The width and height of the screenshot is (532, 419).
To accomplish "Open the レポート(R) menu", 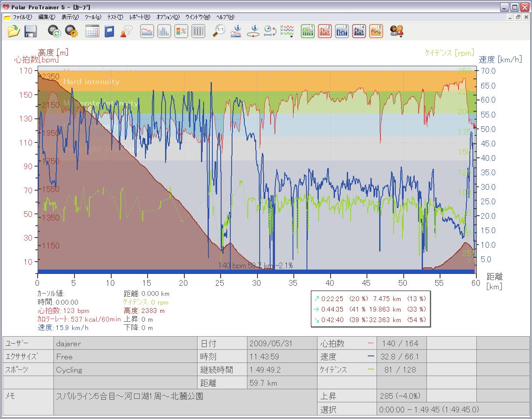I will pos(140,17).
